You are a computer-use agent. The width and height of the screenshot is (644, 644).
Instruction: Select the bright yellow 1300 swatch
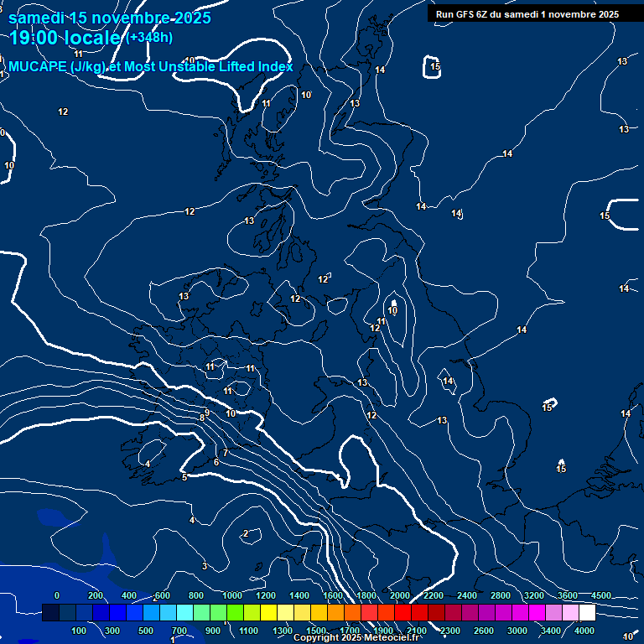(269, 612)
